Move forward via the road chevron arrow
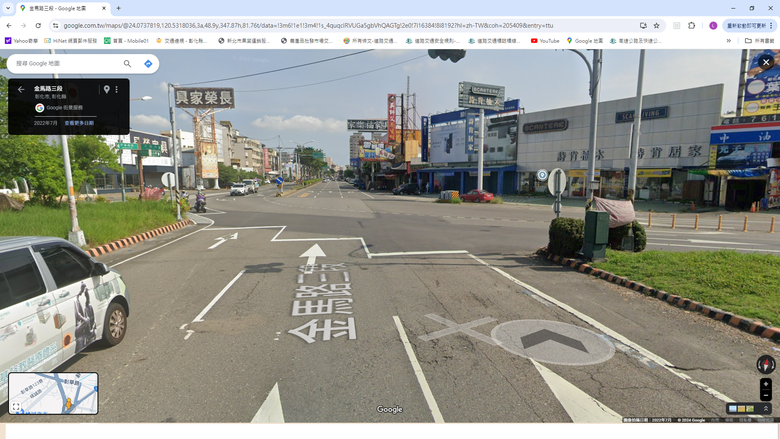This screenshot has height=439, width=780. [x=553, y=341]
